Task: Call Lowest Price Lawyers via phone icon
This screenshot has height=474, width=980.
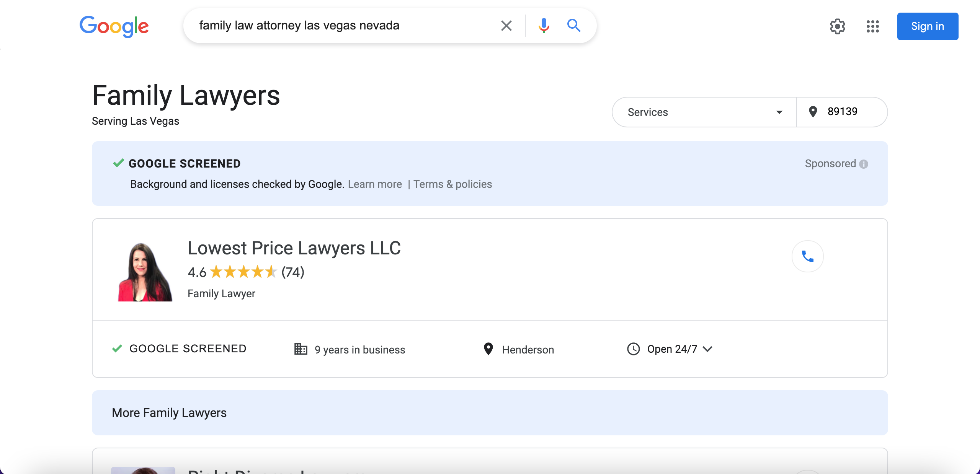Action: click(x=807, y=256)
